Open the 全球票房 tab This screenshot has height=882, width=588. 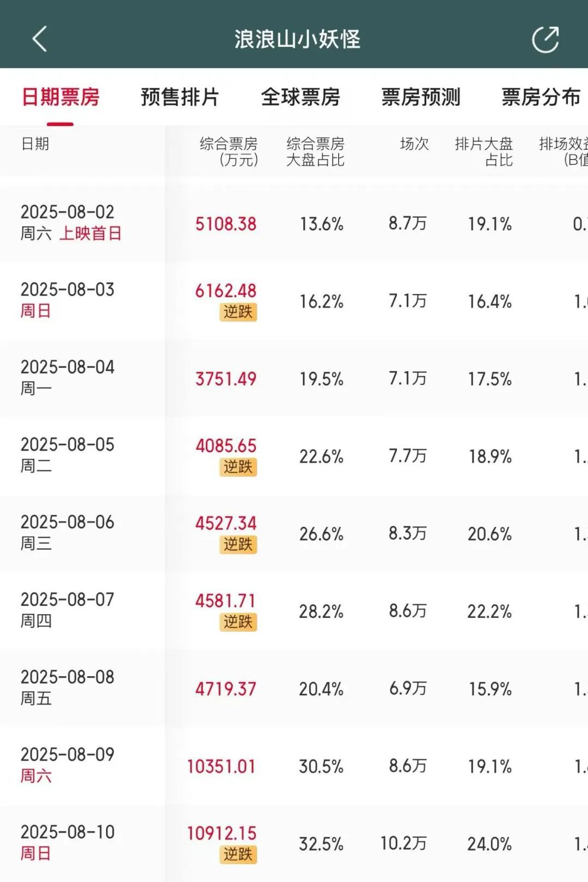(301, 97)
